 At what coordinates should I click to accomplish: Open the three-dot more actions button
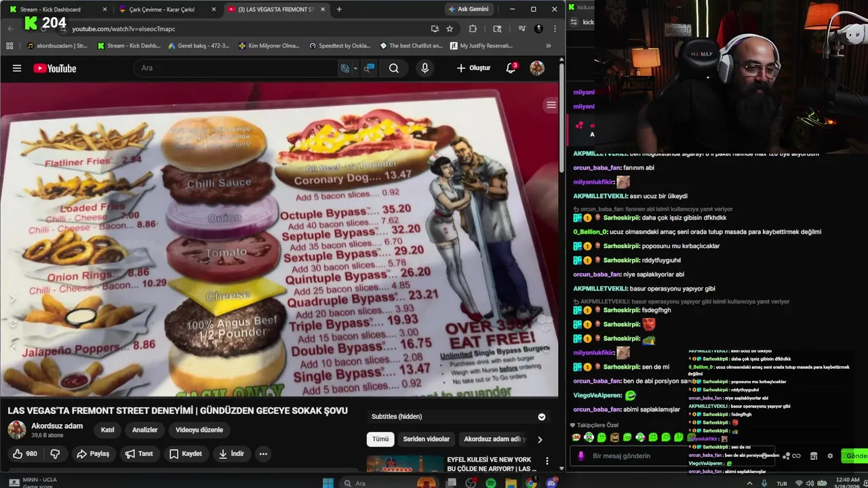(263, 453)
